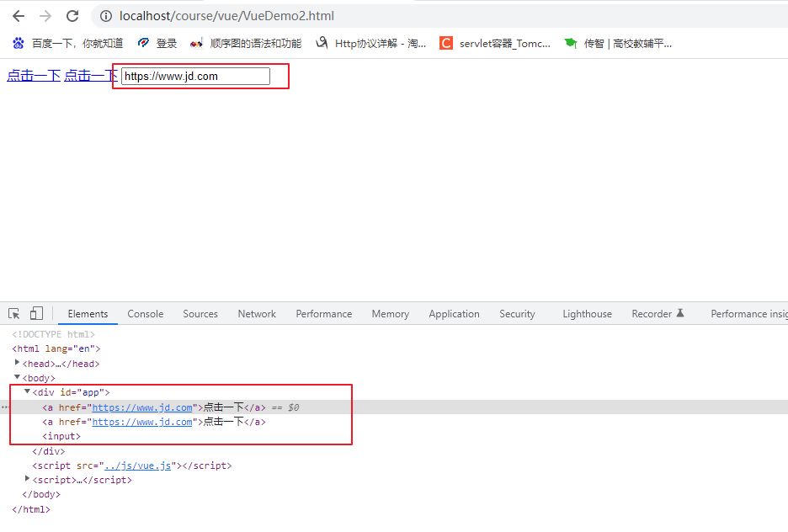This screenshot has width=788, height=532.
Task: Toggle the device toolbar icon
Action: [x=36, y=314]
